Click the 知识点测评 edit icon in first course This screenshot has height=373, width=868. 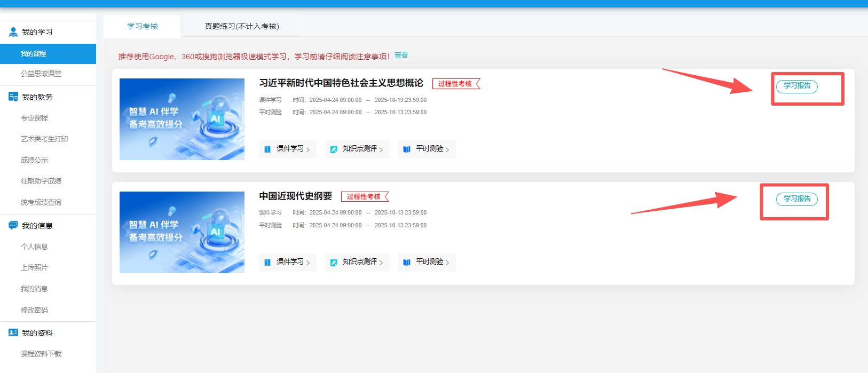coord(334,149)
